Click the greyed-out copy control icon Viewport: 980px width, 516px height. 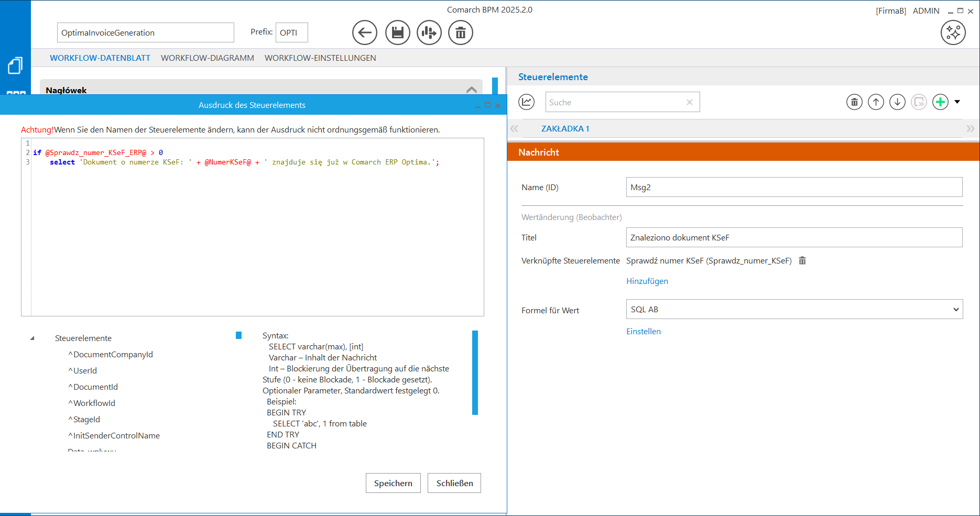click(x=919, y=102)
